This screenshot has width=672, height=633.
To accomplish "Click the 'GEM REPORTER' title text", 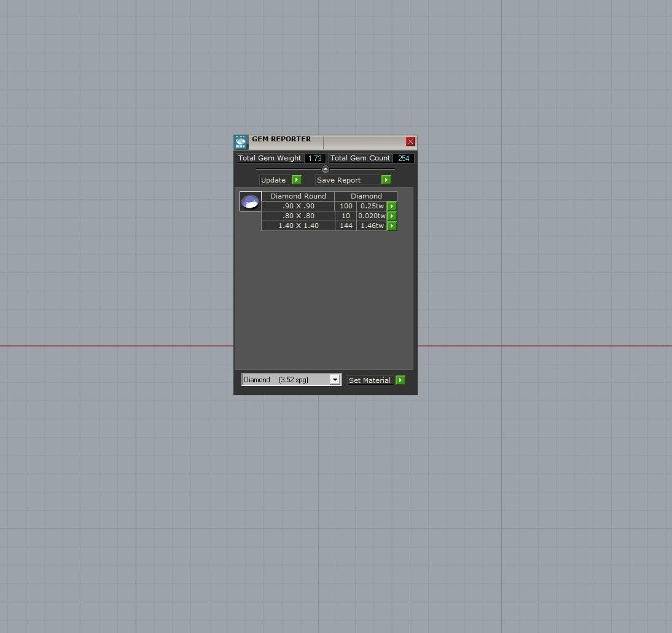I will tap(281, 139).
